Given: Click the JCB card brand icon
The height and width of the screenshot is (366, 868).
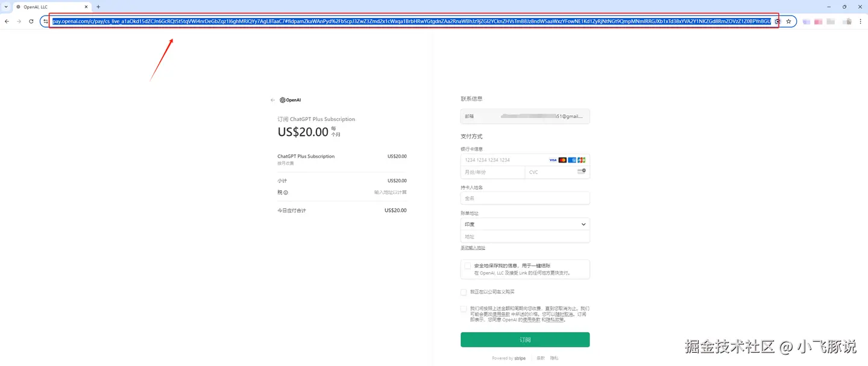Looking at the screenshot, I should pyautogui.click(x=581, y=160).
